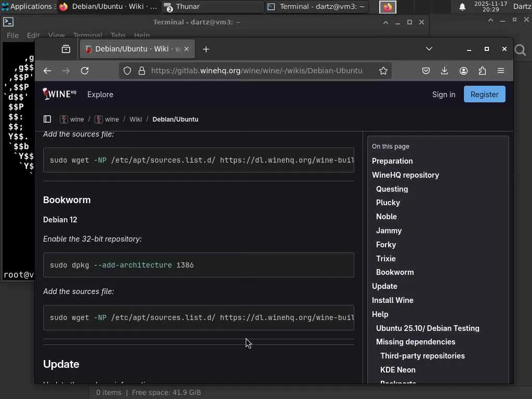Open the notification bell in the panel
Image resolution: width=532 pixels, height=399 pixels.
(x=462, y=7)
